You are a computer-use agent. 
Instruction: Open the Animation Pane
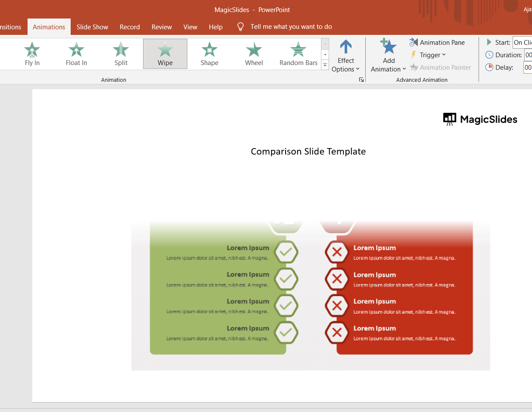pyautogui.click(x=437, y=42)
